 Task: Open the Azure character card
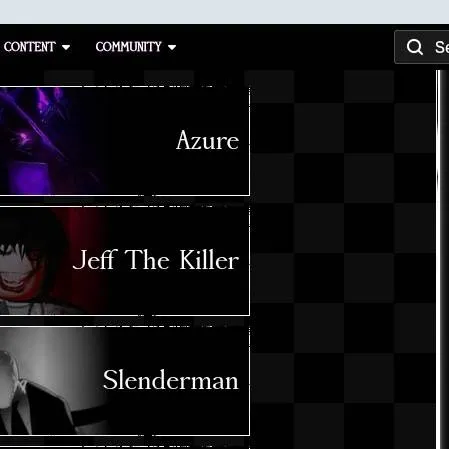[125, 141]
